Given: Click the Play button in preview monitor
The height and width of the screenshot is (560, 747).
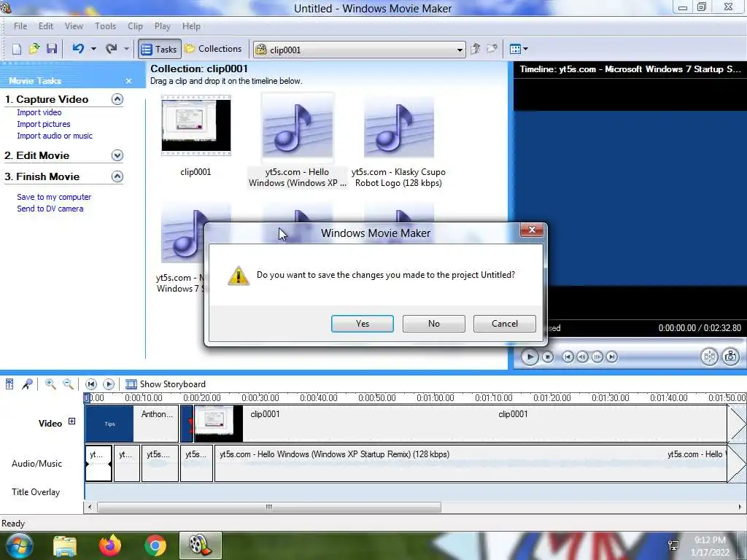Looking at the screenshot, I should pos(530,357).
